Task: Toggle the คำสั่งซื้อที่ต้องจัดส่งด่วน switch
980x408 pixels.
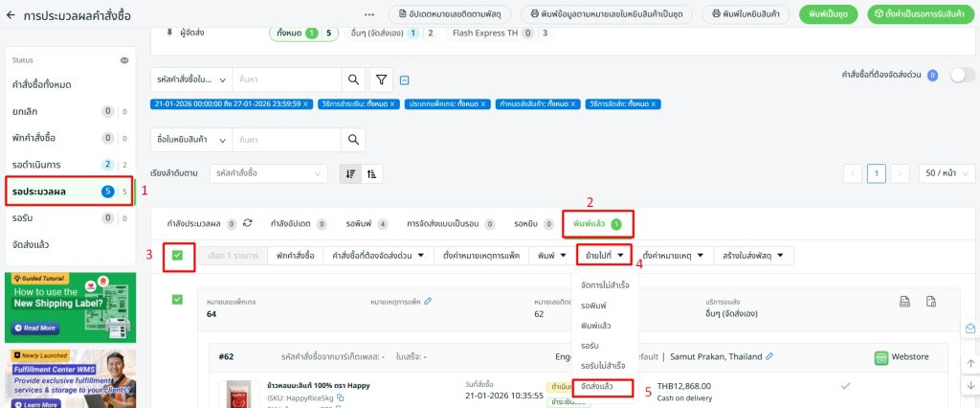Action: (960, 75)
